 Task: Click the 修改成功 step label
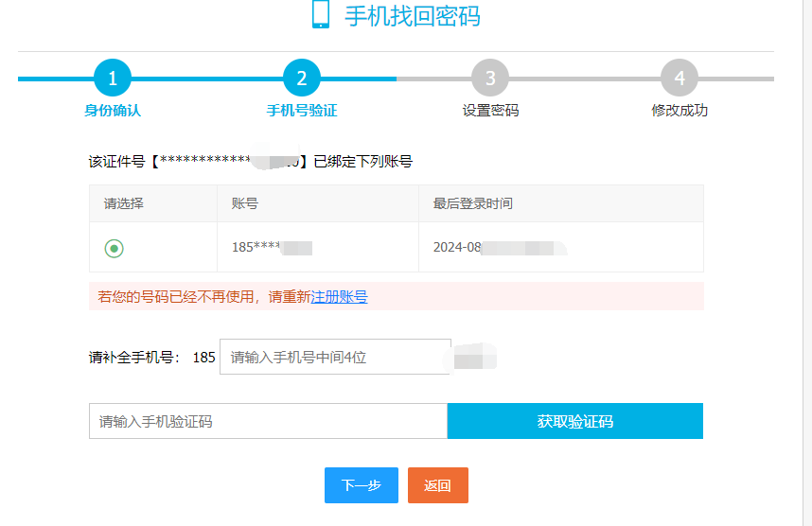(x=680, y=111)
